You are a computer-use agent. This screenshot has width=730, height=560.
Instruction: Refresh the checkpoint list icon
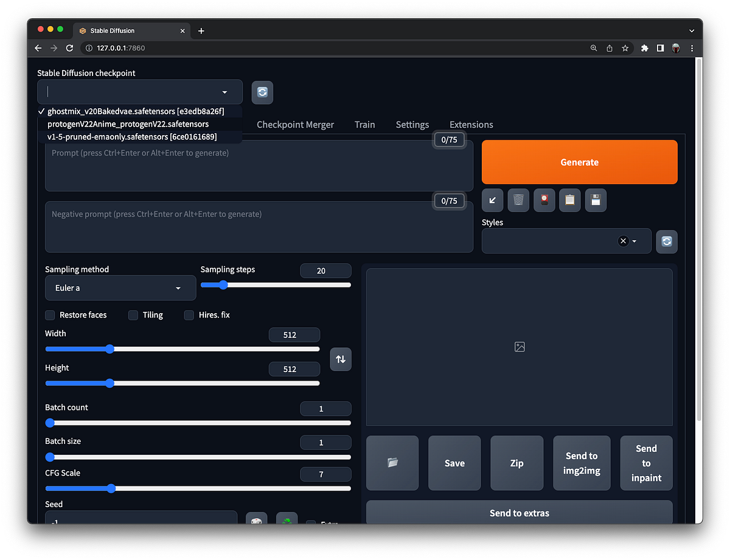click(x=262, y=92)
